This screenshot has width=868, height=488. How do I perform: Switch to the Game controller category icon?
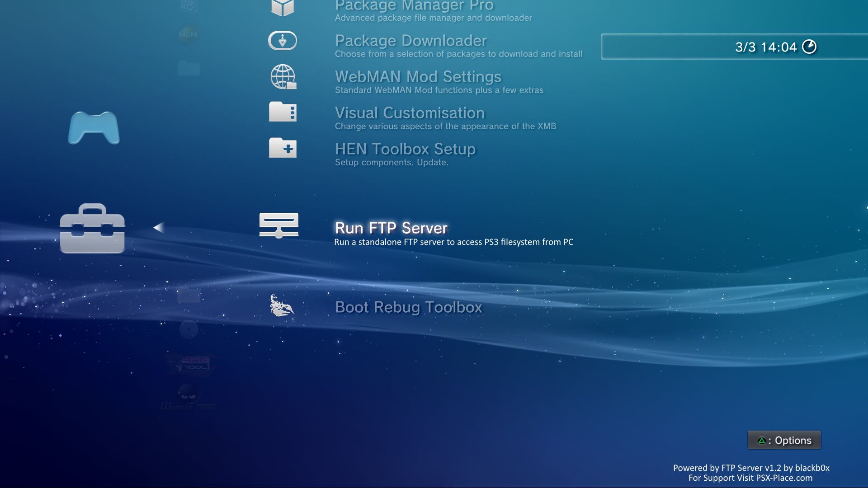[x=94, y=128]
